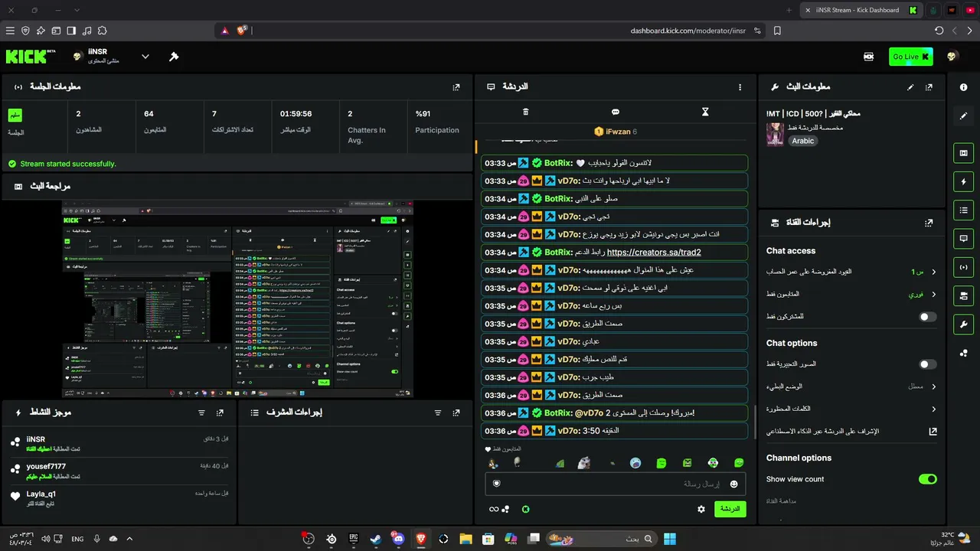Toggle the channel actions sidebar icon
980x551 pixels.
pos(963,295)
